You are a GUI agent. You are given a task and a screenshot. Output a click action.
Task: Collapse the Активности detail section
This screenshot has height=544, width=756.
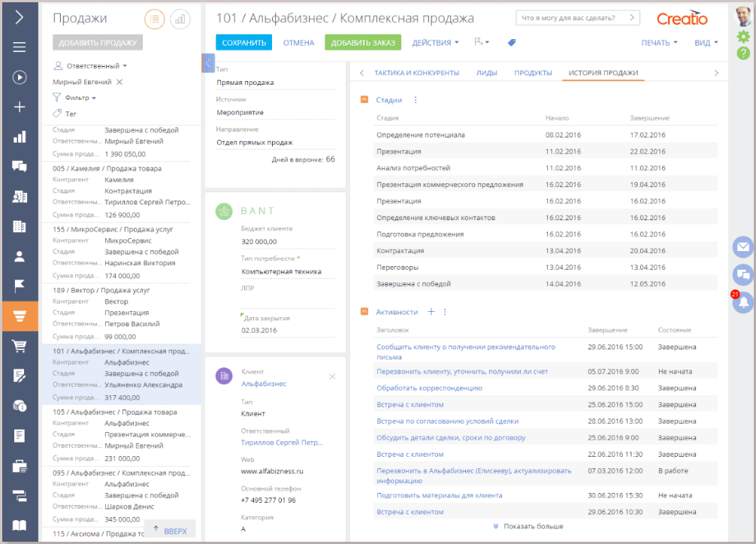[x=364, y=312]
